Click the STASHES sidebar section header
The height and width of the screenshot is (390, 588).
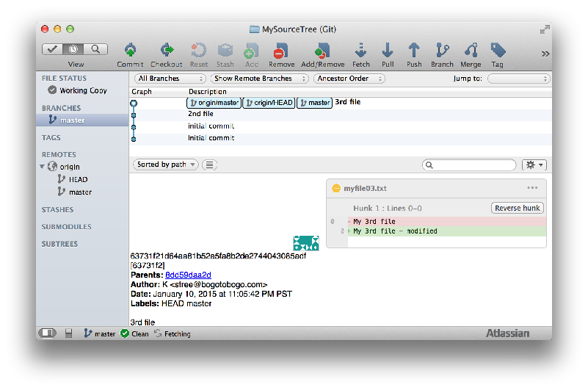click(57, 209)
